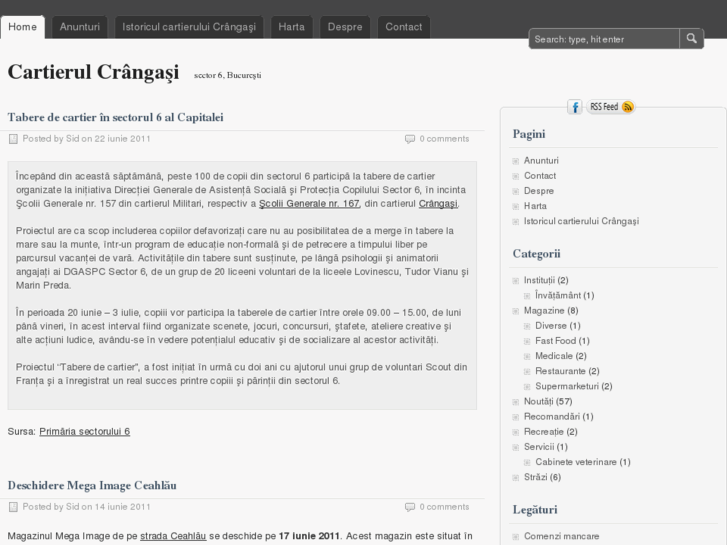Open the Home tab
The image size is (727, 545).
[22, 27]
